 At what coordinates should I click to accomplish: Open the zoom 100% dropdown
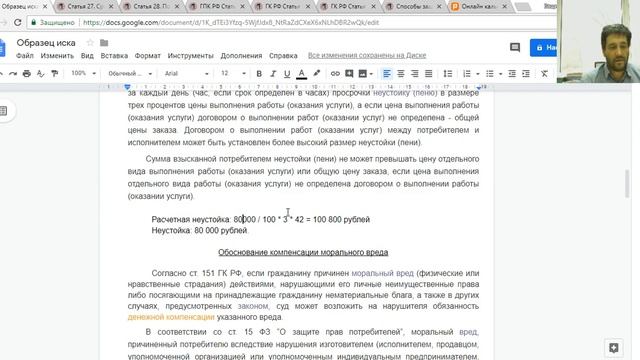[x=83, y=73]
